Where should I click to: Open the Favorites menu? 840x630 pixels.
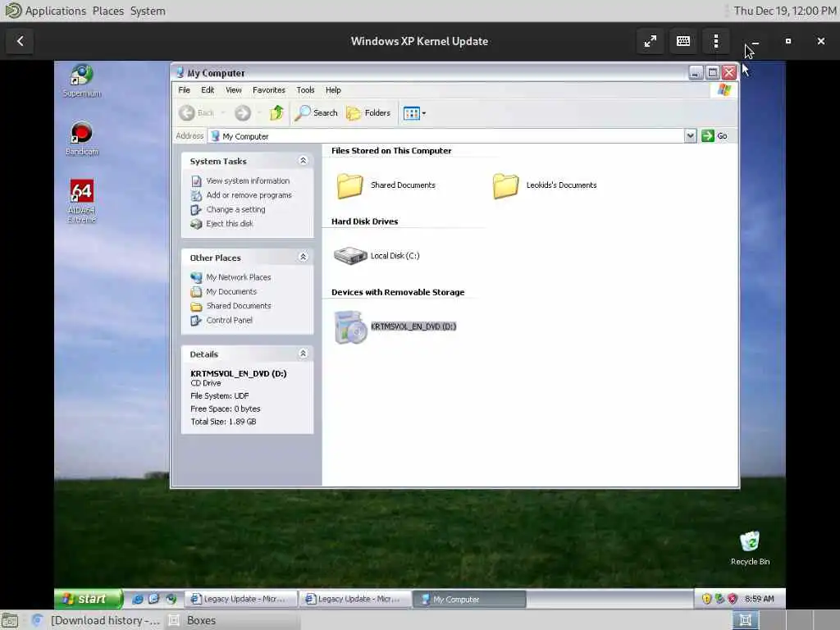click(269, 90)
